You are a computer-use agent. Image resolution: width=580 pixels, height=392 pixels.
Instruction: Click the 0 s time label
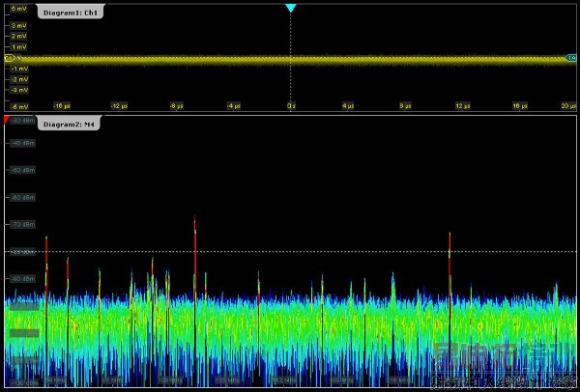[291, 106]
